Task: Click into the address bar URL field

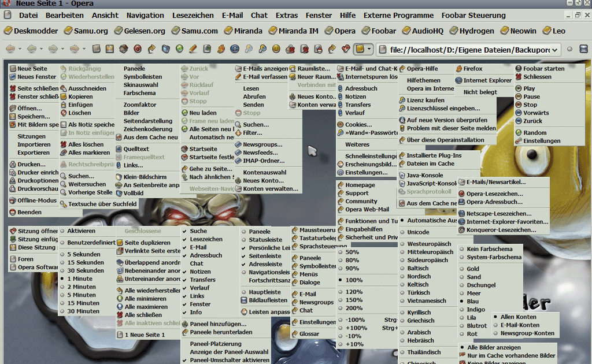Action: coord(469,50)
